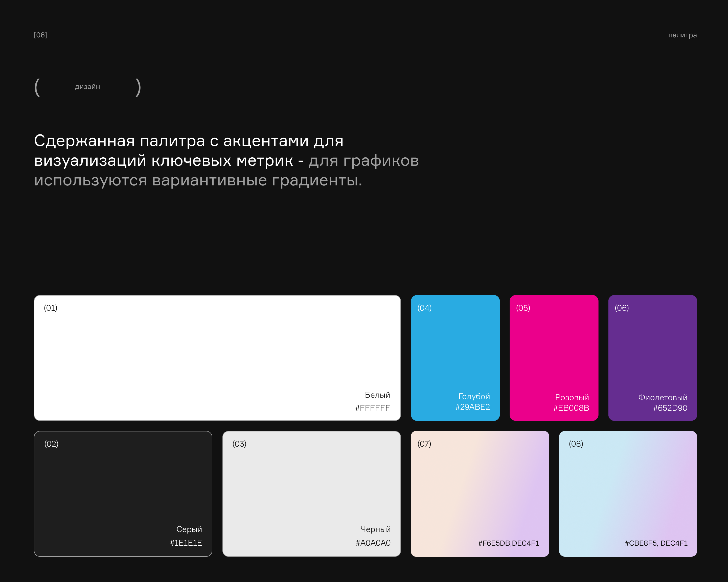Click the light gray #A0A0A0 swatch
The height and width of the screenshot is (582, 728).
tap(311, 493)
